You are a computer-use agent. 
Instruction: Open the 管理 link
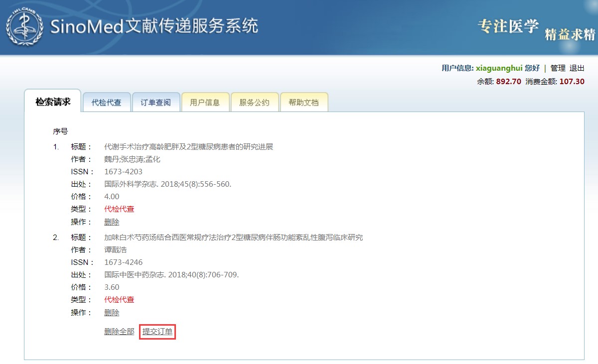pyautogui.click(x=558, y=68)
